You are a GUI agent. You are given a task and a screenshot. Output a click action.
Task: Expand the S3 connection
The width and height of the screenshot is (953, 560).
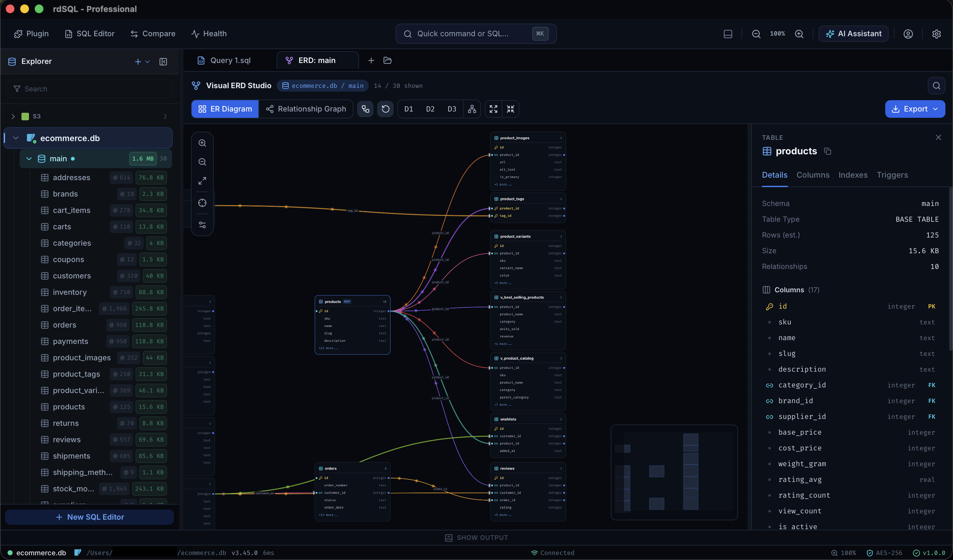tap(13, 117)
